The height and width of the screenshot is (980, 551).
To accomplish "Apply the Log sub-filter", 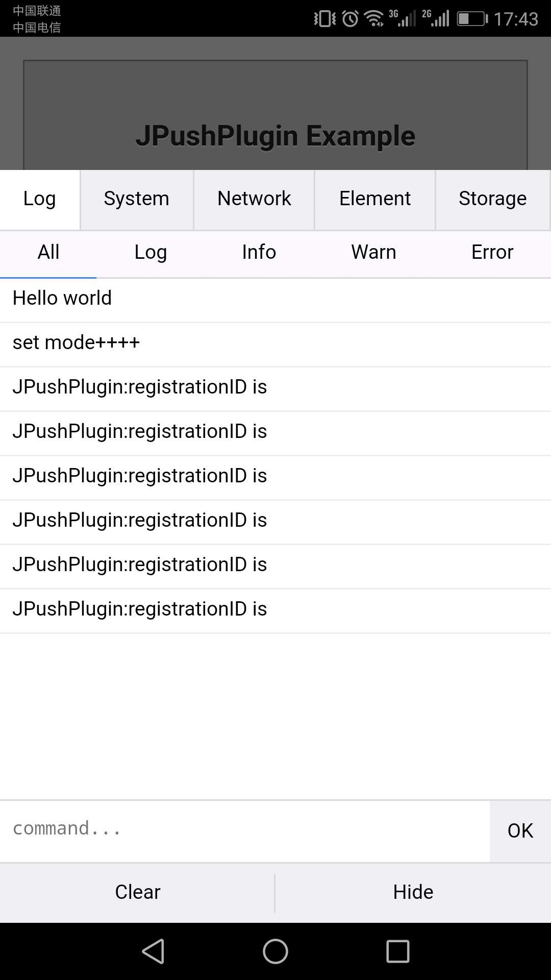I will click(151, 252).
